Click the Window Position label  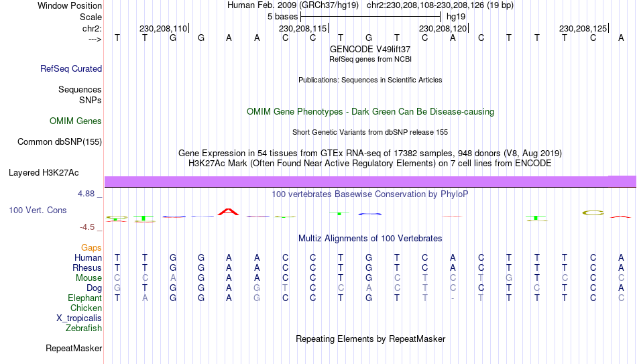[x=70, y=5]
